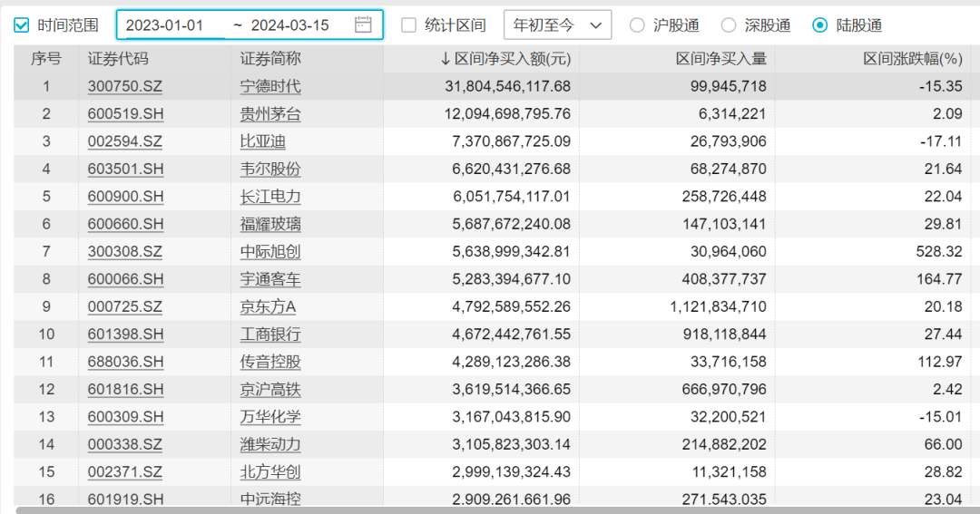Screen dimensions: 980x514
Task: Open the 传音控股 stock name link
Action: 270,362
